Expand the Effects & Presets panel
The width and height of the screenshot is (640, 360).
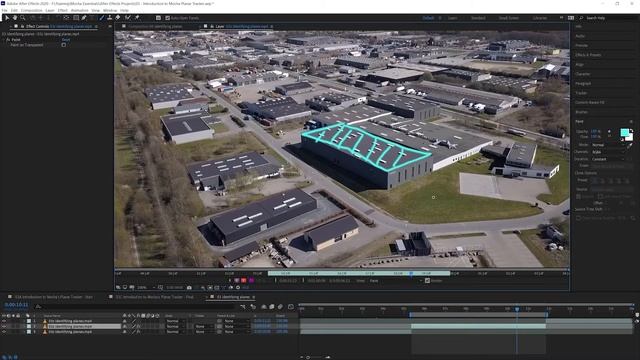[588, 55]
